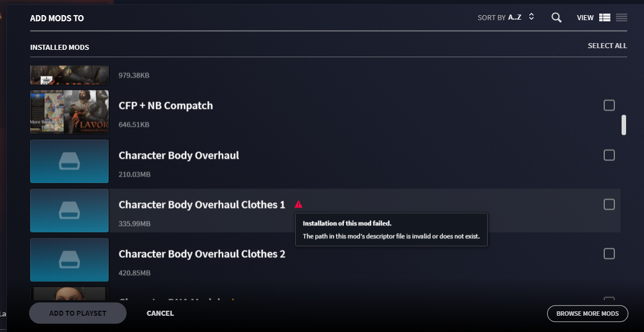Image resolution: width=644 pixels, height=332 pixels.
Task: Open the CFP + NB Compatch thumbnail
Action: click(69, 112)
